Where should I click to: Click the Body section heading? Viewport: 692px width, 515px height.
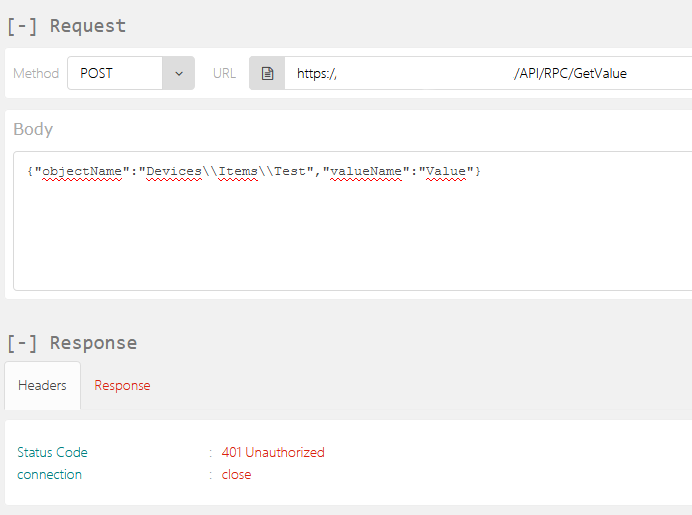tap(33, 129)
